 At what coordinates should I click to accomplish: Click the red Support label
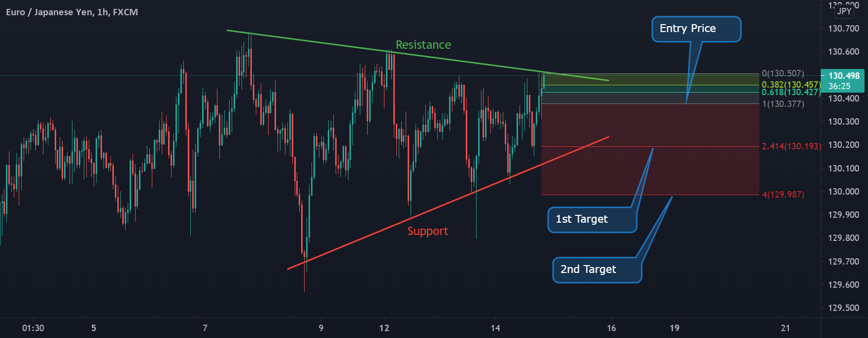click(x=428, y=231)
